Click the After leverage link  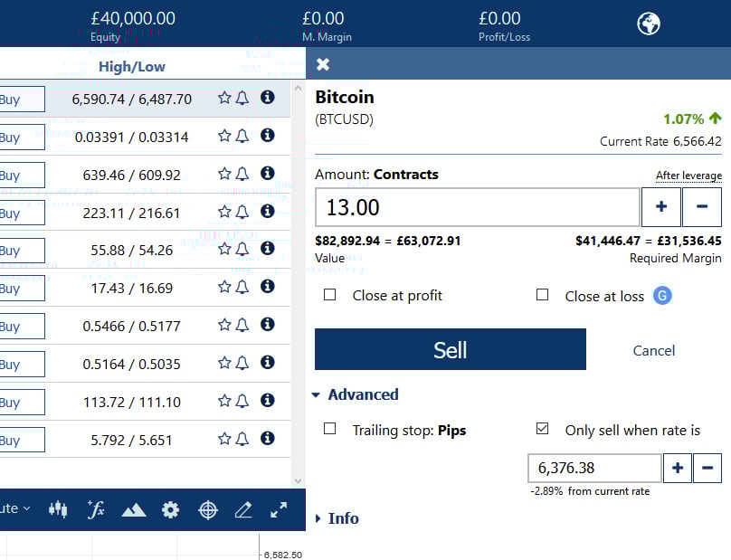688,176
